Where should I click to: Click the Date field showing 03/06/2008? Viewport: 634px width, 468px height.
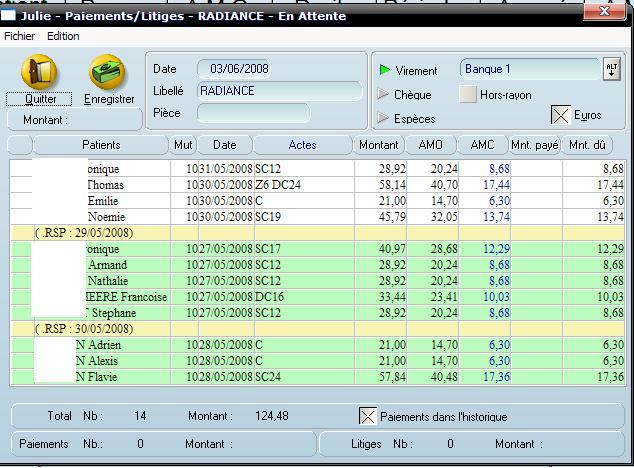[238, 69]
